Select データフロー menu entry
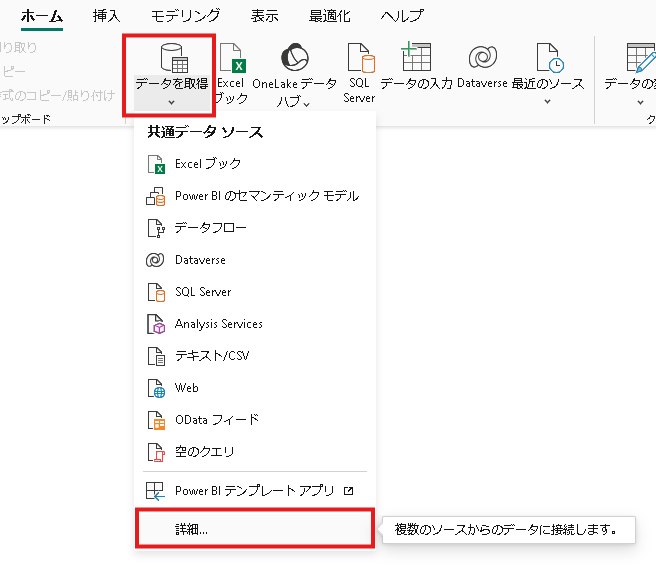 pos(254,228)
